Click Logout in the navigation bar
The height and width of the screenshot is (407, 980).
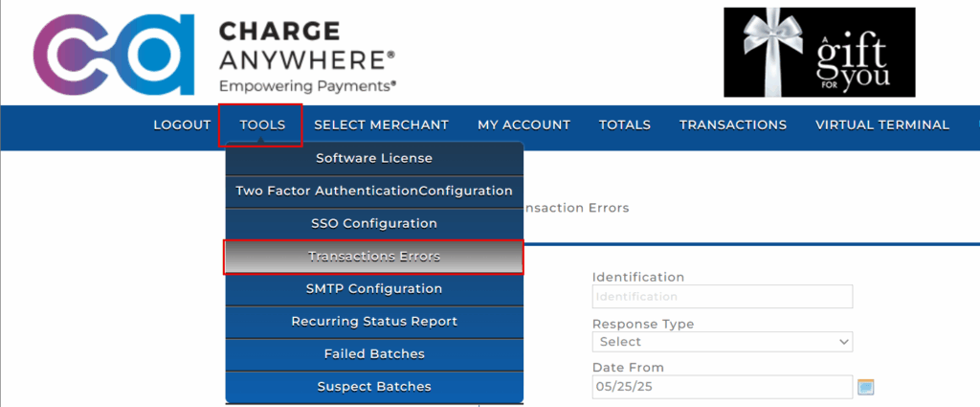[x=182, y=124]
